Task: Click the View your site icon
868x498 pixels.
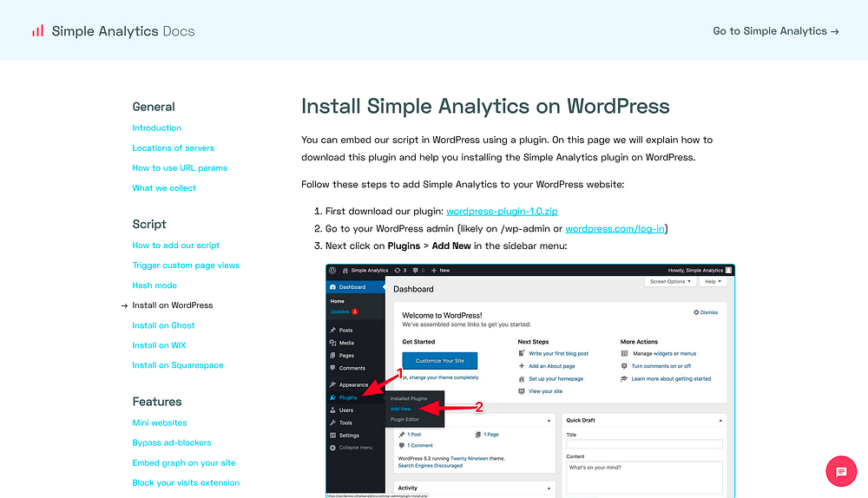Action: [522, 391]
